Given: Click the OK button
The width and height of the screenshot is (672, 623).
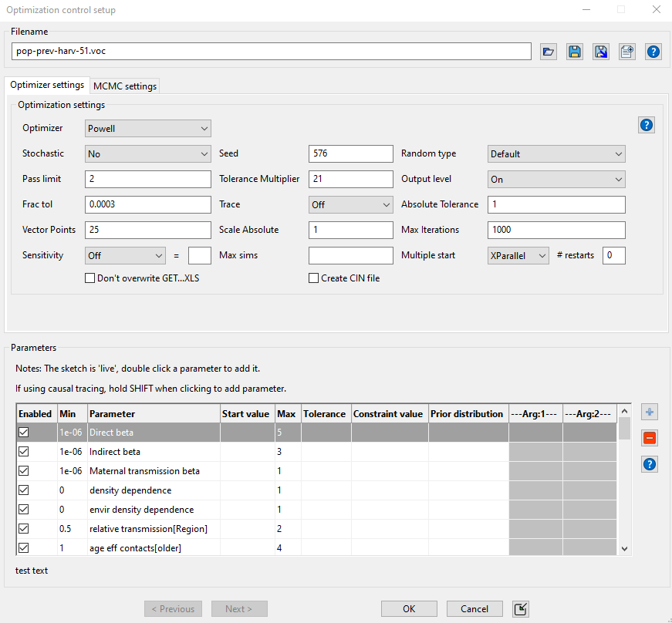Looking at the screenshot, I should tap(409, 608).
